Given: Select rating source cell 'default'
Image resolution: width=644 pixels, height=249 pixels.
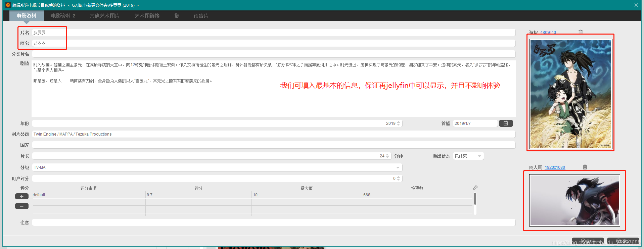Looking at the screenshot, I should click(89, 195).
